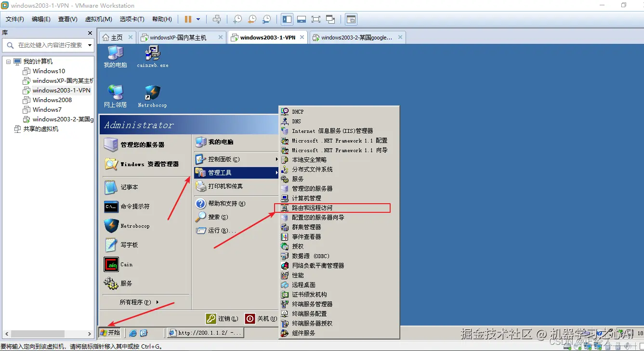Click the library panel horizontal scrollbar
Screen dimensions: 644x351
pyautogui.click(x=39, y=334)
